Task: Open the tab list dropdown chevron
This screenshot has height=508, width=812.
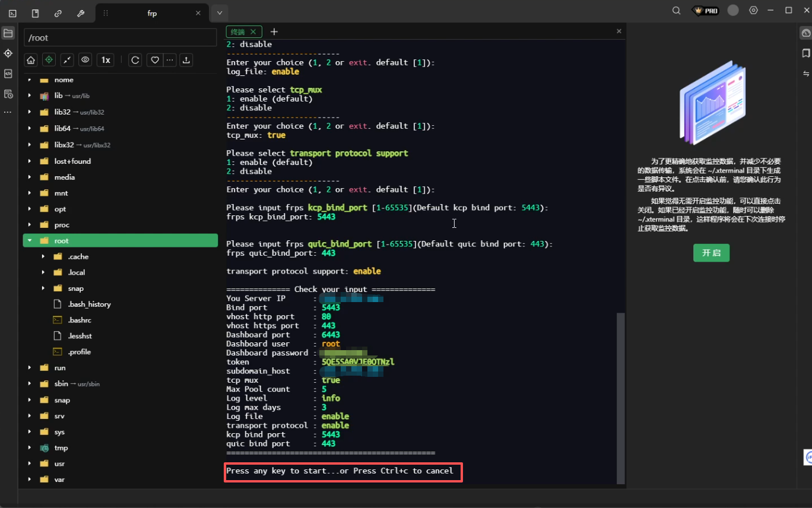Action: point(220,13)
